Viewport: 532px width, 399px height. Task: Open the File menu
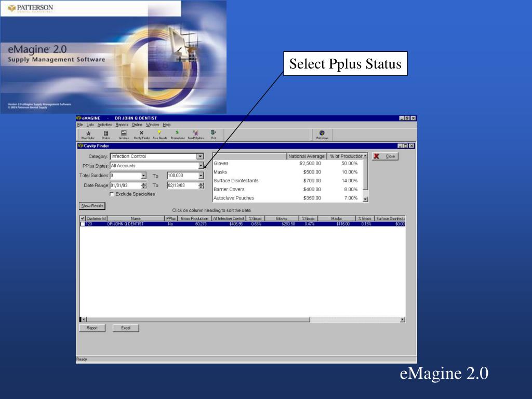[79, 125]
